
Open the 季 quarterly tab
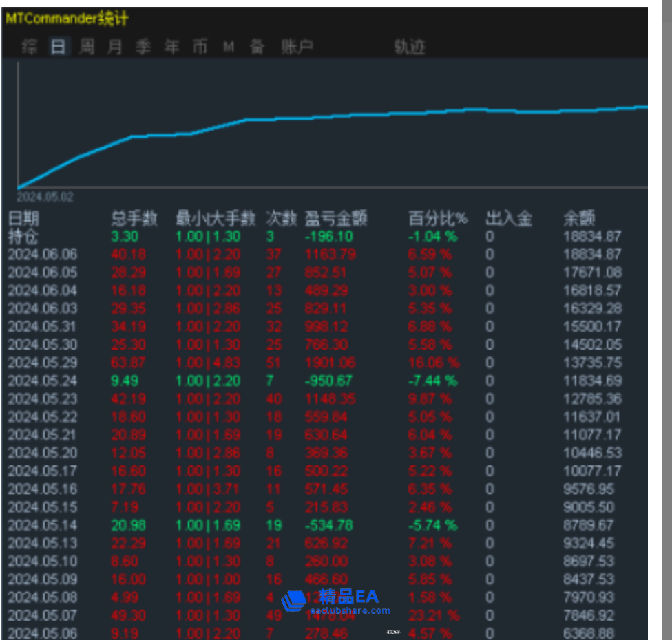click(143, 47)
